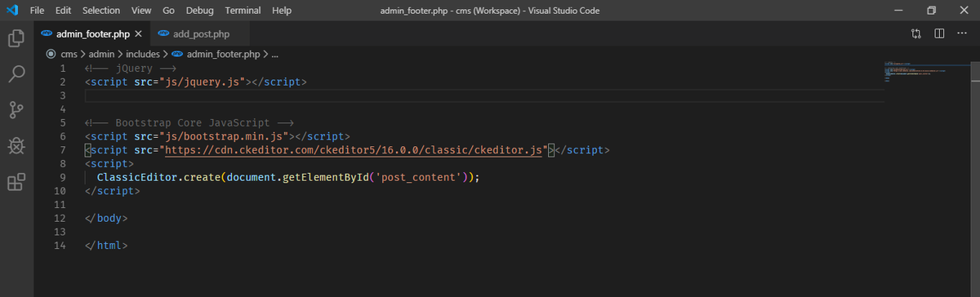Open the Source Control view

(16, 110)
